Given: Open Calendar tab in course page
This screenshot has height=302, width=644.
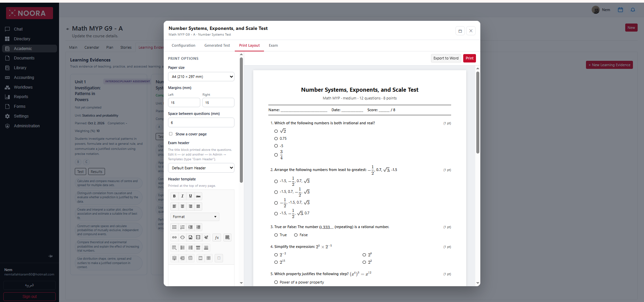Looking at the screenshot, I should pyautogui.click(x=92, y=47).
